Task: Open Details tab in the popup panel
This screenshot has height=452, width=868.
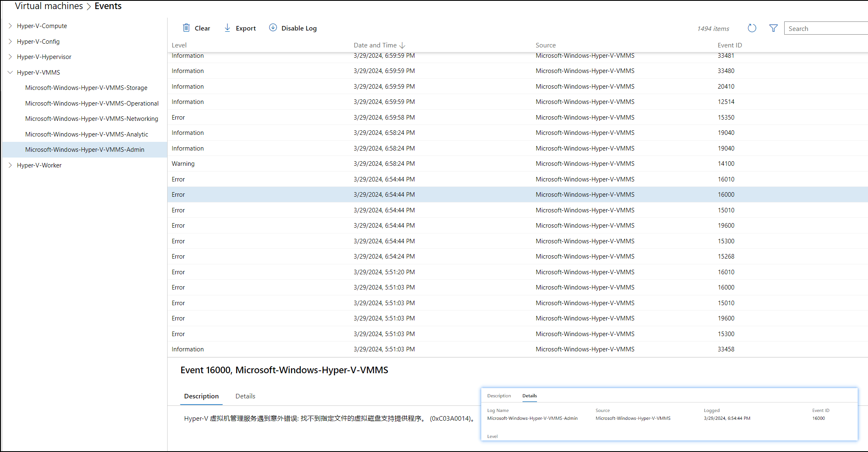Action: click(x=530, y=395)
